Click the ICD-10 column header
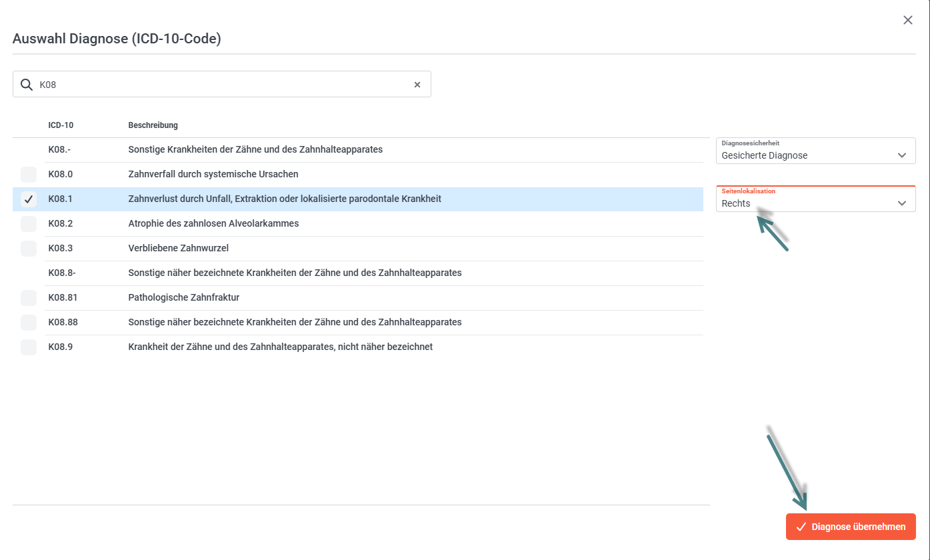Screen dimensions: 930x560 [x=61, y=125]
